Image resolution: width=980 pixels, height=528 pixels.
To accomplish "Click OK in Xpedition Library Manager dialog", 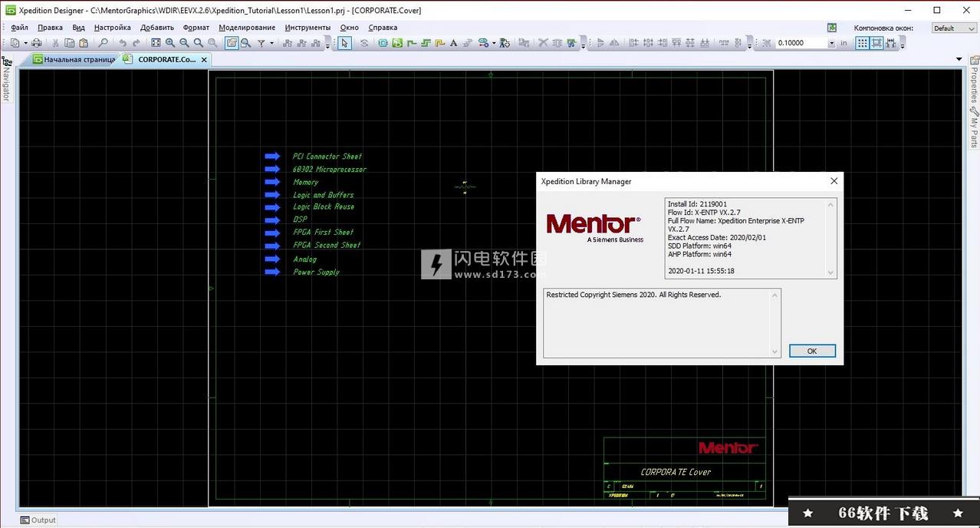I will coord(812,351).
